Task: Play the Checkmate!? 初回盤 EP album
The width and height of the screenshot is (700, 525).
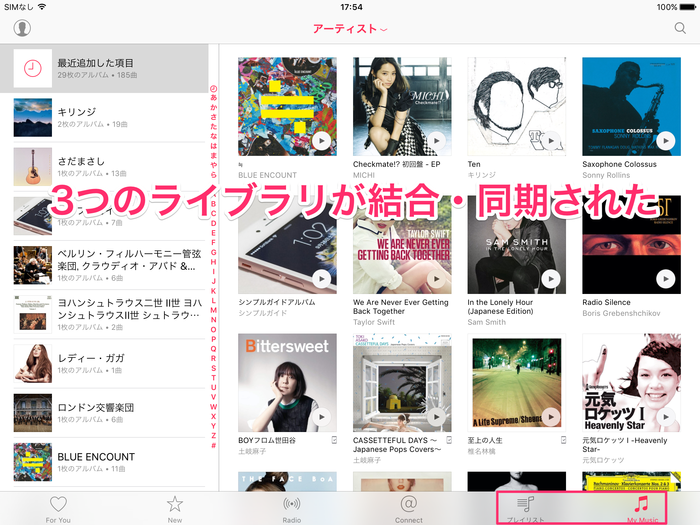Action: pyautogui.click(x=436, y=141)
